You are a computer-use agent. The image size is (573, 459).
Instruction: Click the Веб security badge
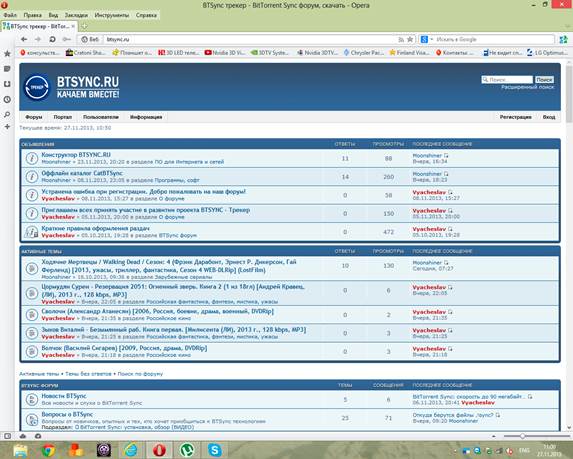coord(90,39)
